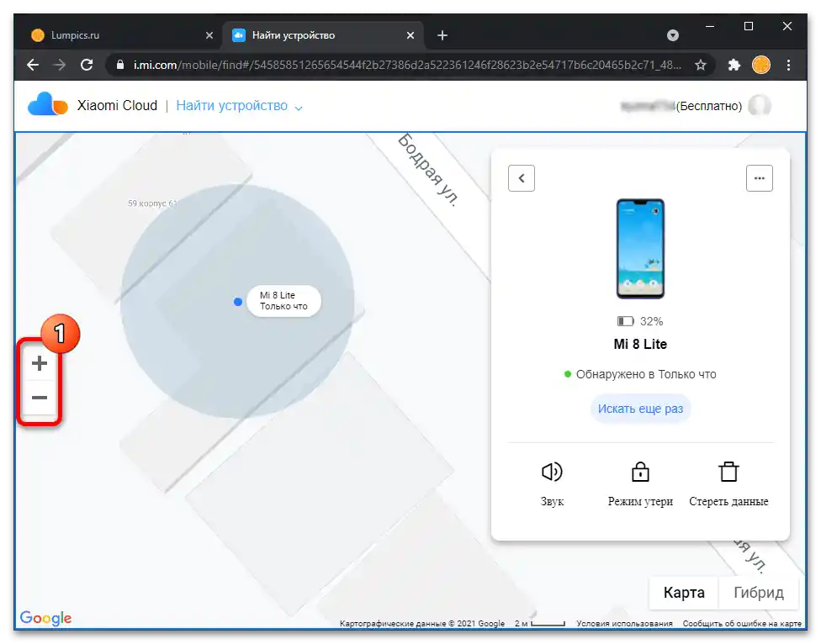The width and height of the screenshot is (821, 644).
Task: Close the Lumpics.ru tab
Action: coord(209,35)
